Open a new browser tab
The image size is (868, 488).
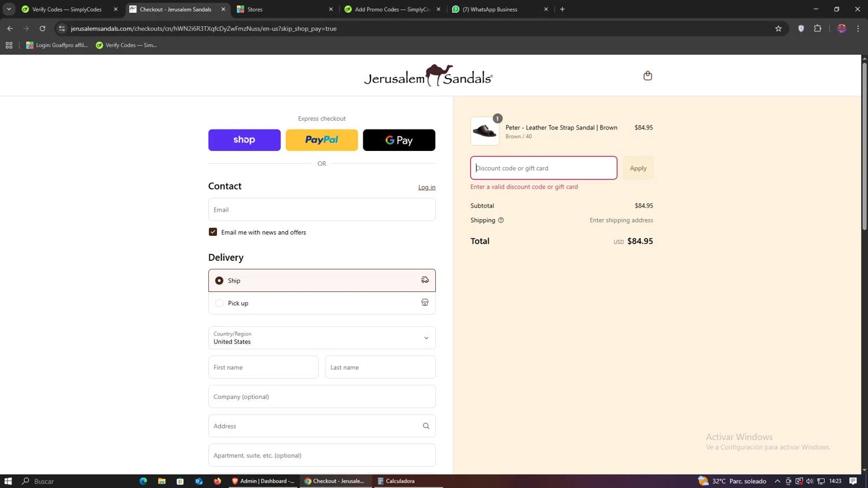(562, 9)
